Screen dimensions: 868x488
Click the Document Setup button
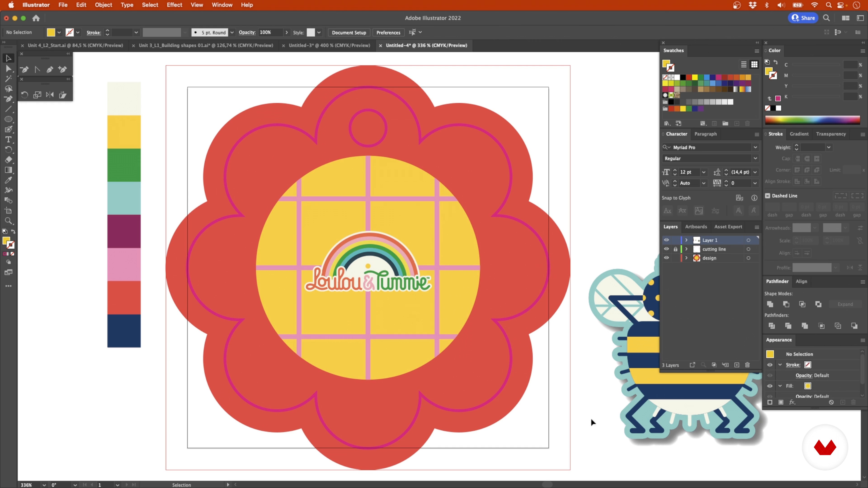coord(349,32)
